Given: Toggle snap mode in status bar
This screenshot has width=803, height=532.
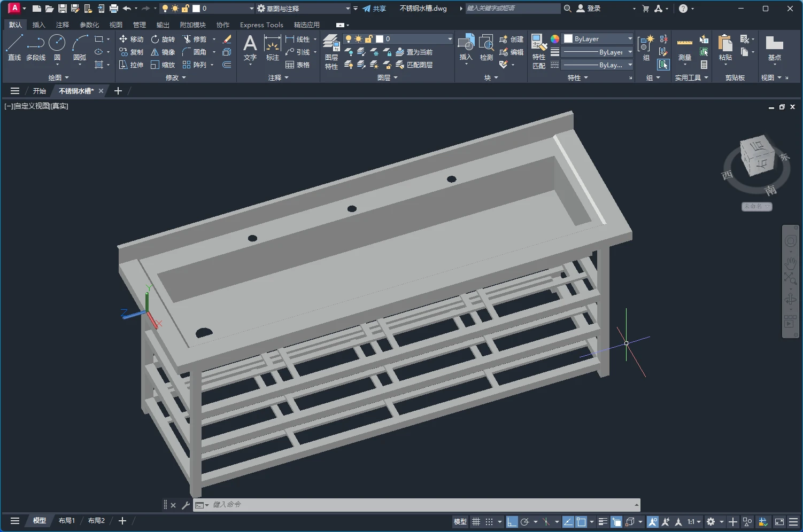Looking at the screenshot, I should pos(489,522).
